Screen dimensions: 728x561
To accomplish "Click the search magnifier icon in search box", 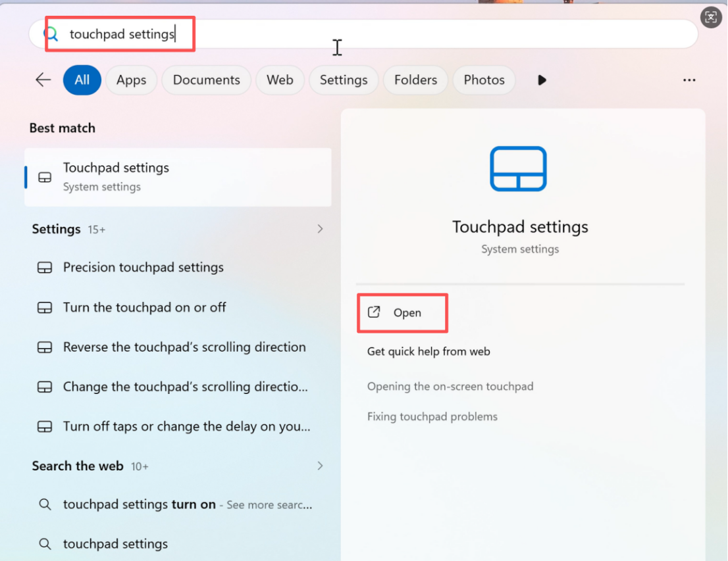I will [x=51, y=34].
